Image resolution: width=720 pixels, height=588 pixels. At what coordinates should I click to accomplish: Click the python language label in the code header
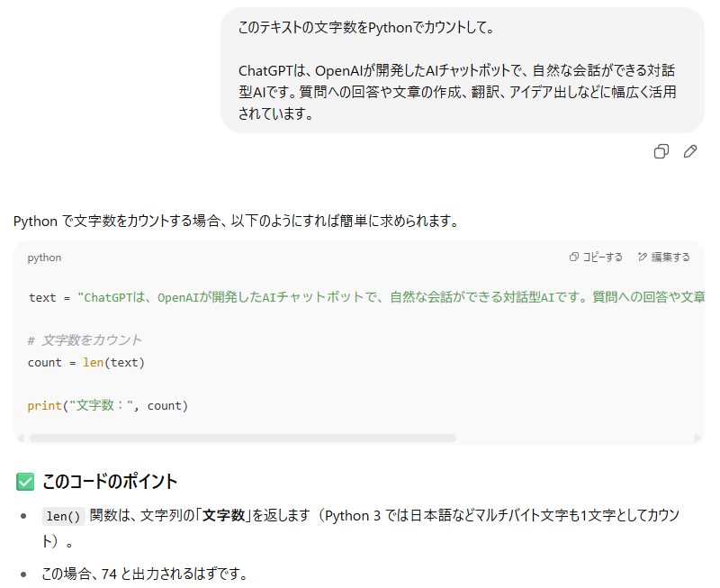(x=44, y=258)
